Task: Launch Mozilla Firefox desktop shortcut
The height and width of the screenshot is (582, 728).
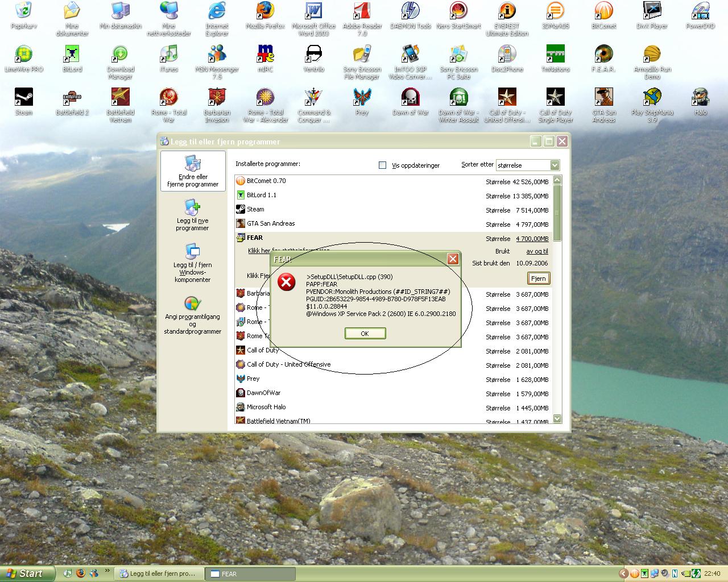Action: 265,16
